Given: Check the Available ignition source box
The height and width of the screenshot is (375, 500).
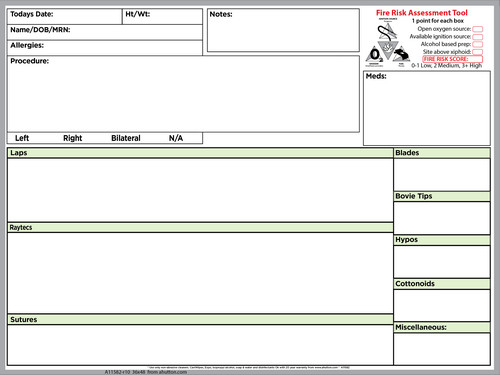Looking at the screenshot, I should click(x=478, y=37).
